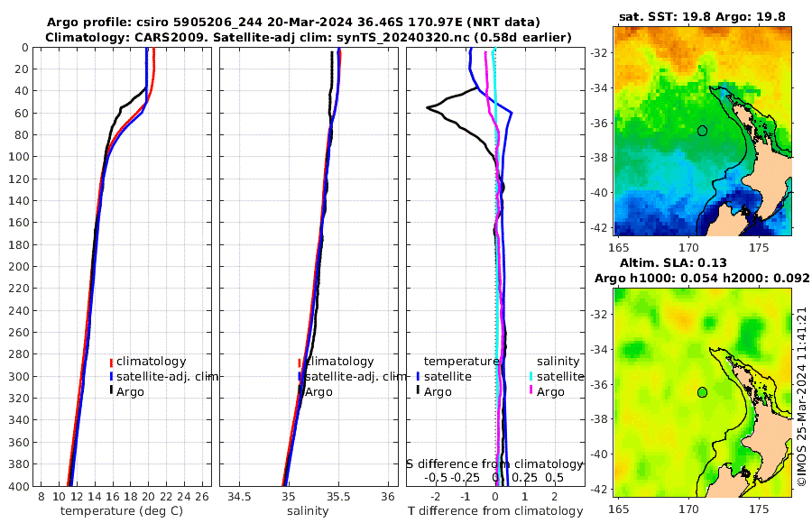This screenshot has width=812, height=523.
Task: Click the negative temperature anomaly peak of black curve
Action: coord(429,107)
